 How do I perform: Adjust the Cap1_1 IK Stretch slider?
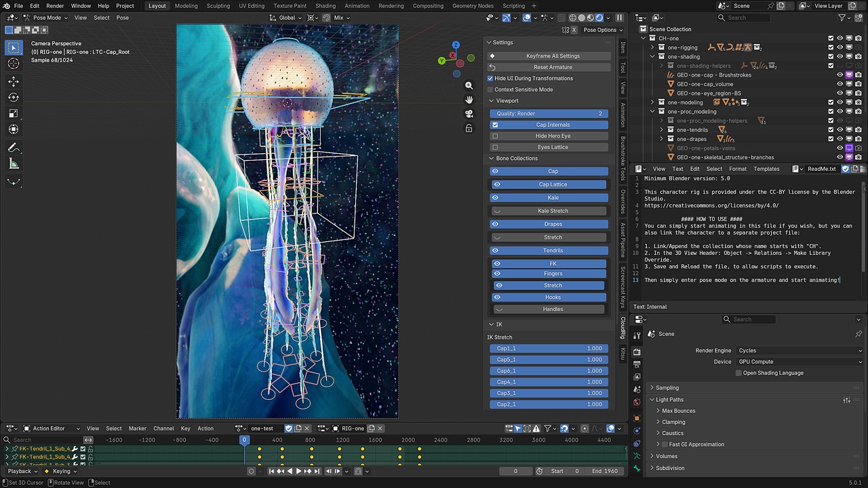(x=549, y=348)
